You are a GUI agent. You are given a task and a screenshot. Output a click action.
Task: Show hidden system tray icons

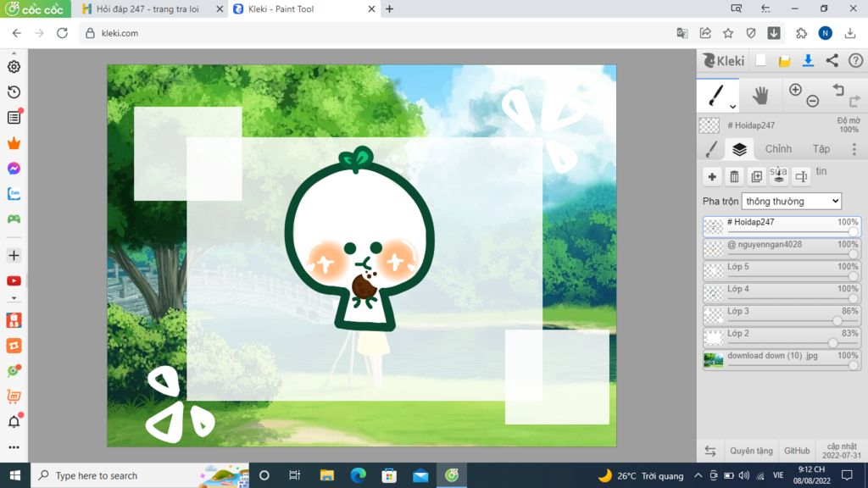[x=698, y=476]
